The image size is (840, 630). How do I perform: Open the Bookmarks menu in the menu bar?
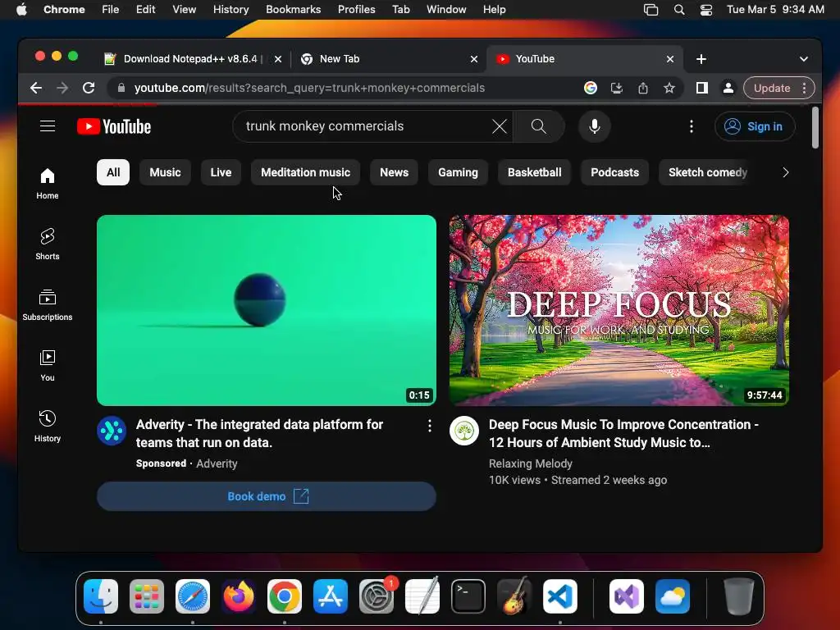[293, 9]
